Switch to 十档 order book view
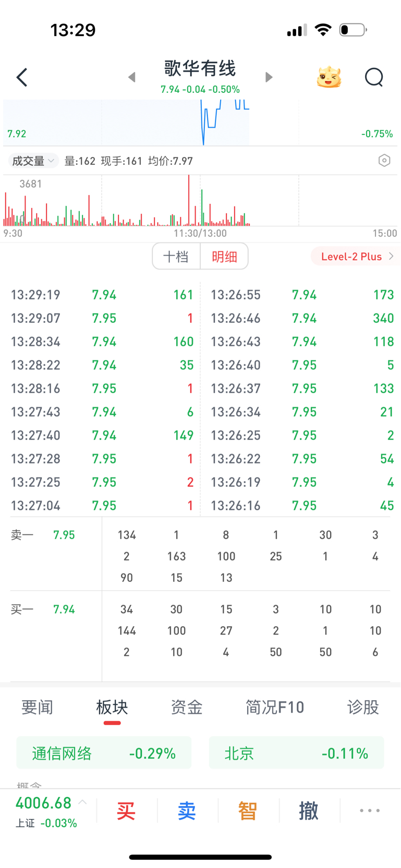 pos(176,256)
